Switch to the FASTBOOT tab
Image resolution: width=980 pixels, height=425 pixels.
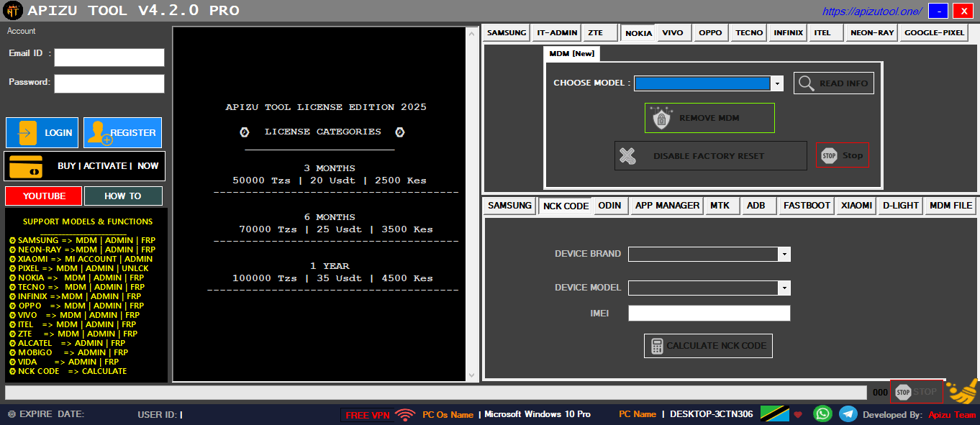[x=806, y=205]
